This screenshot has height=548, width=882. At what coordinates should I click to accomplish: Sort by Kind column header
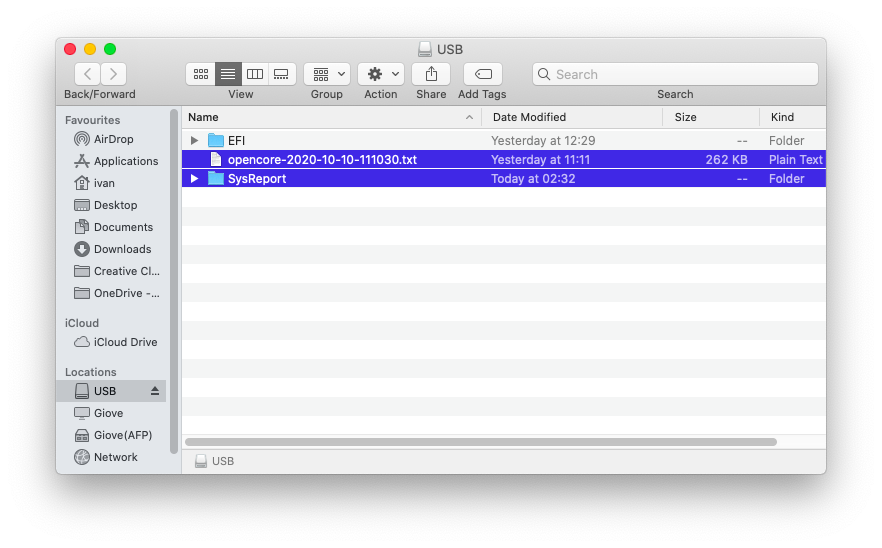coord(793,117)
